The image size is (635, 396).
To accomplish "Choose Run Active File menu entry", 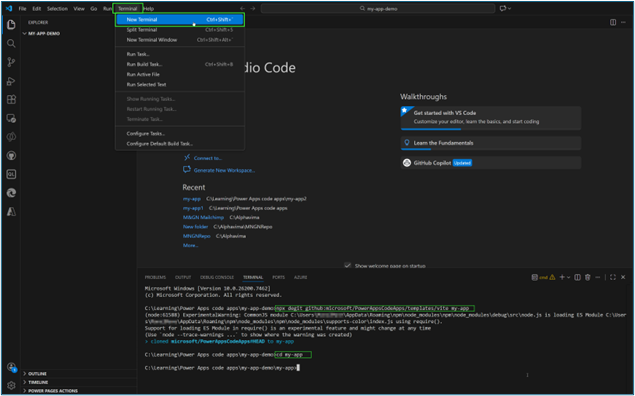I will tap(180, 74).
